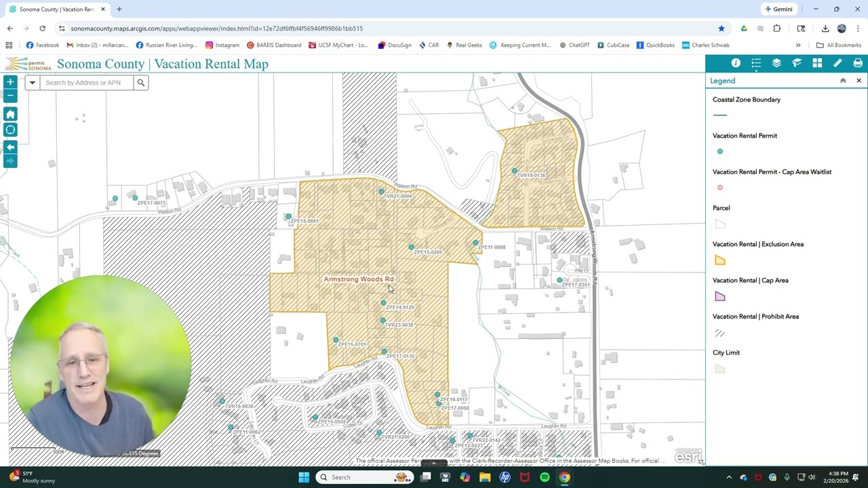868x488 pixels.
Task: Open the DocuSign bookmark
Action: 395,45
